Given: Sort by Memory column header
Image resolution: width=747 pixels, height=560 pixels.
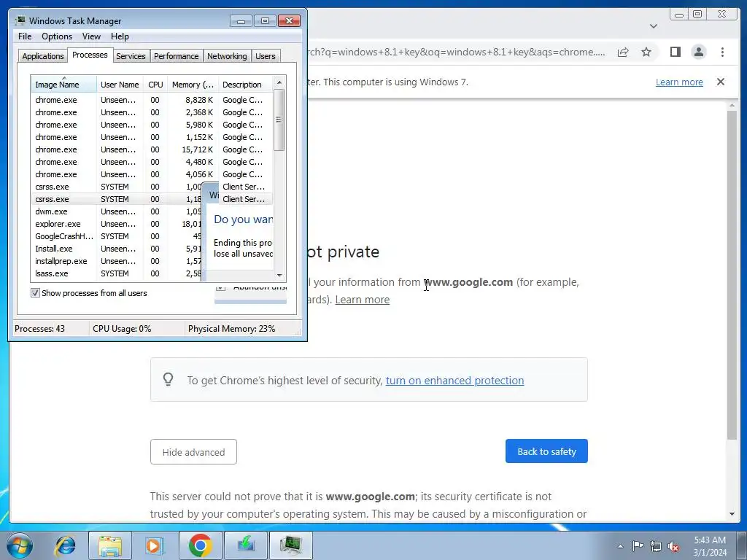Looking at the screenshot, I should [193, 85].
